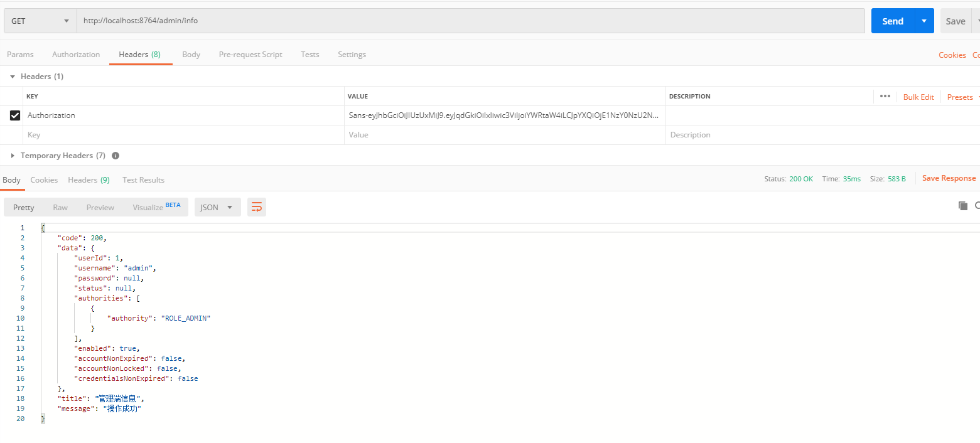Image resolution: width=980 pixels, height=443 pixels.
Task: Open the GET method dropdown
Action: click(40, 21)
